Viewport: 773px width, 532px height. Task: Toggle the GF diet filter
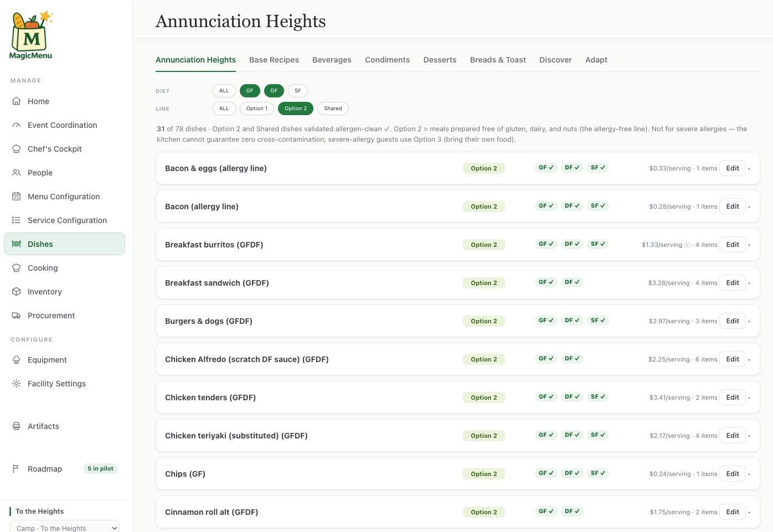coord(250,91)
